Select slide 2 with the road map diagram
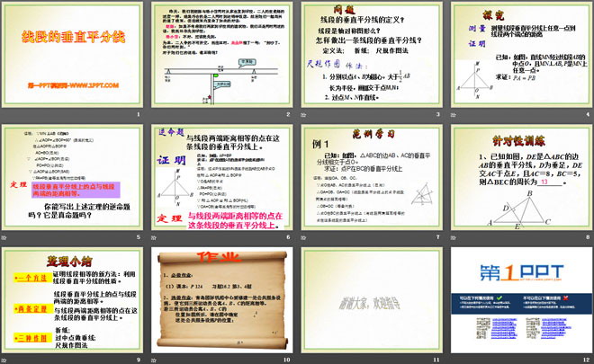This screenshot has width=594, height=364. click(x=222, y=55)
